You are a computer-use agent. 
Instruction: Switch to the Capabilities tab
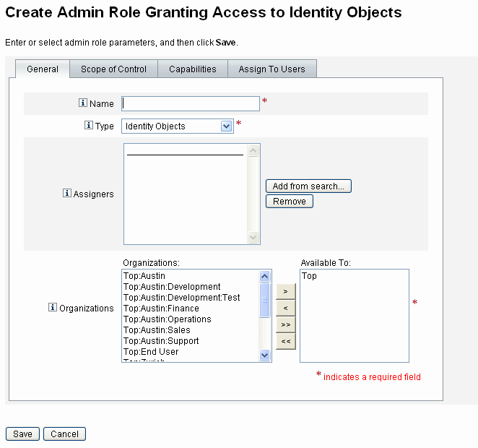[193, 69]
